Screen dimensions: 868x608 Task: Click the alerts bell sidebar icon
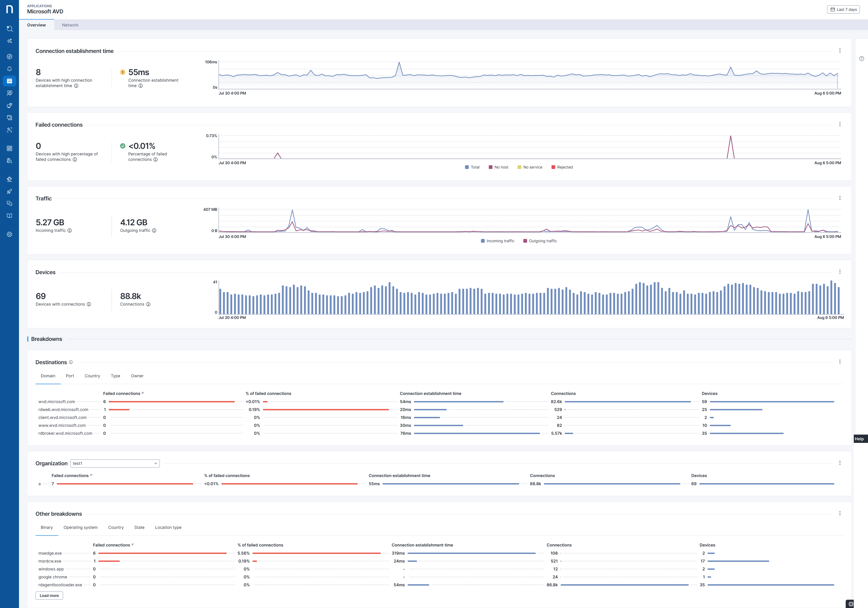[x=9, y=69]
